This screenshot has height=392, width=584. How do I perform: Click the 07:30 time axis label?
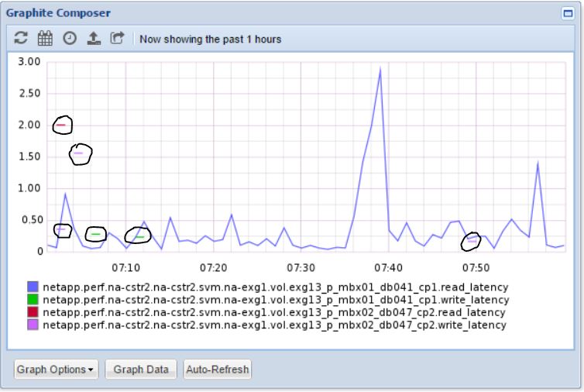point(301,267)
